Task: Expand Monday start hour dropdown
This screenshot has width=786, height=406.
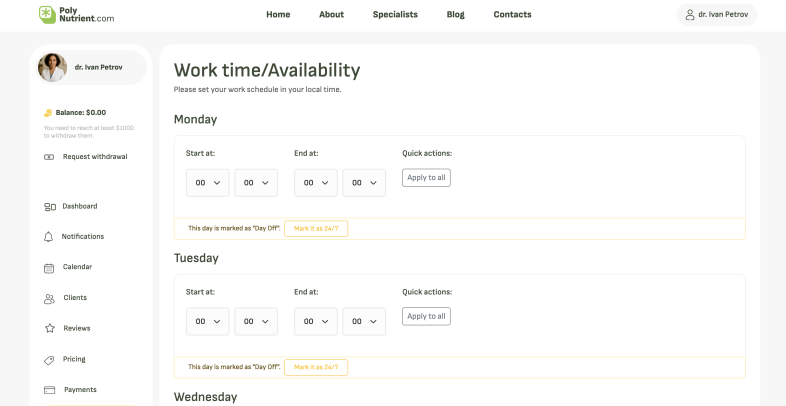Action: (208, 183)
